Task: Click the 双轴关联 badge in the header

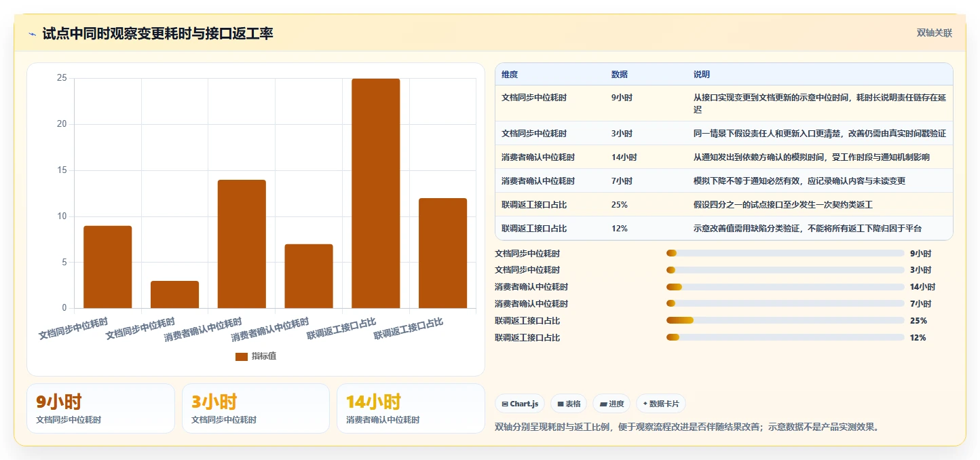Action: (935, 33)
